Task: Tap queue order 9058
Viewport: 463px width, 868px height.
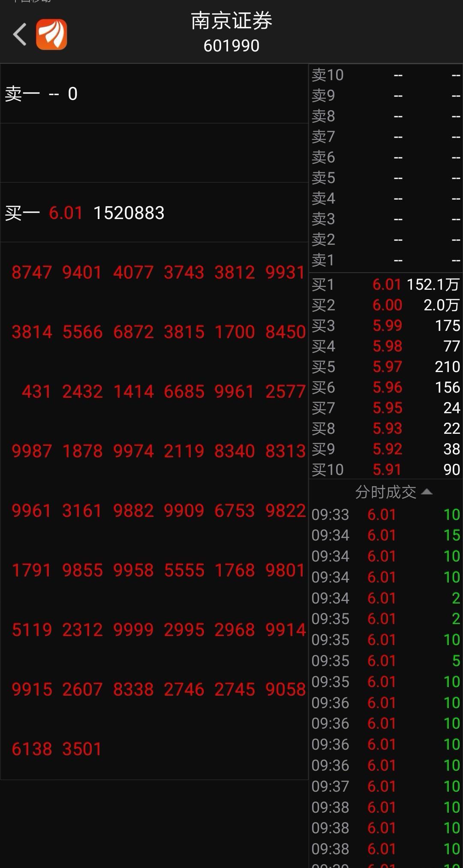Action: 285,689
